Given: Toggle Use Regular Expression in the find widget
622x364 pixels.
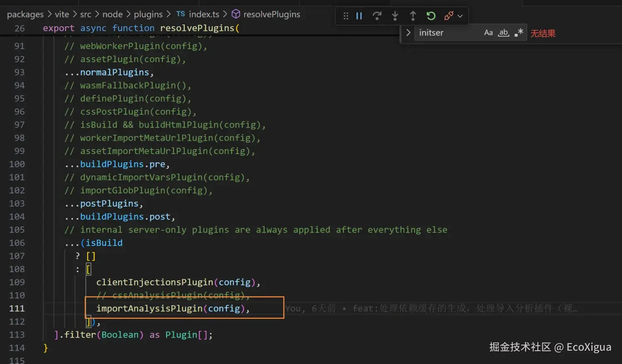Looking at the screenshot, I should [519, 33].
